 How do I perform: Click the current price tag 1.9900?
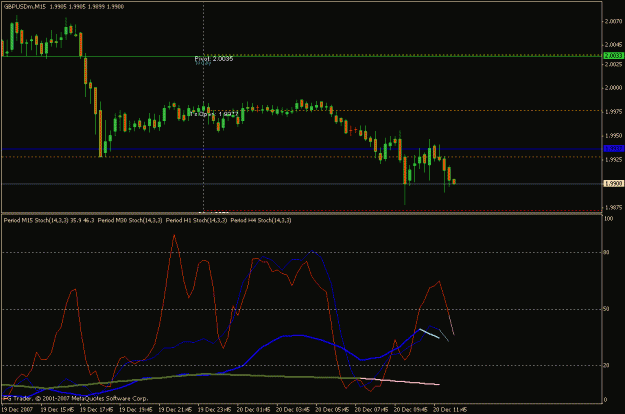[x=613, y=183]
